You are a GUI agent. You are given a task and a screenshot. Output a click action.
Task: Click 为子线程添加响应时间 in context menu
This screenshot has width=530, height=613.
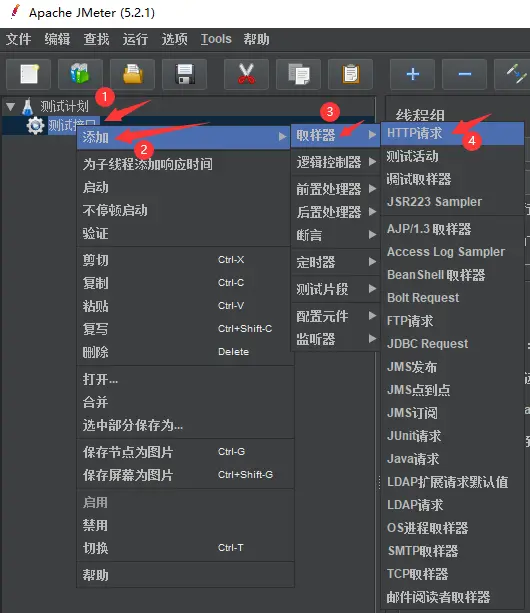click(185, 164)
